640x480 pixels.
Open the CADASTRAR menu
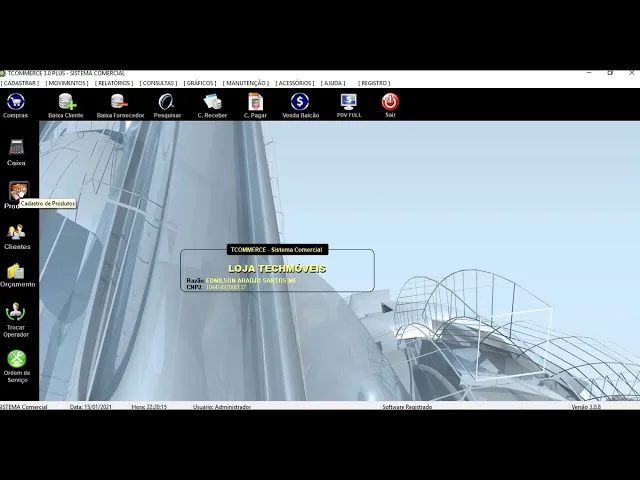[x=20, y=83]
